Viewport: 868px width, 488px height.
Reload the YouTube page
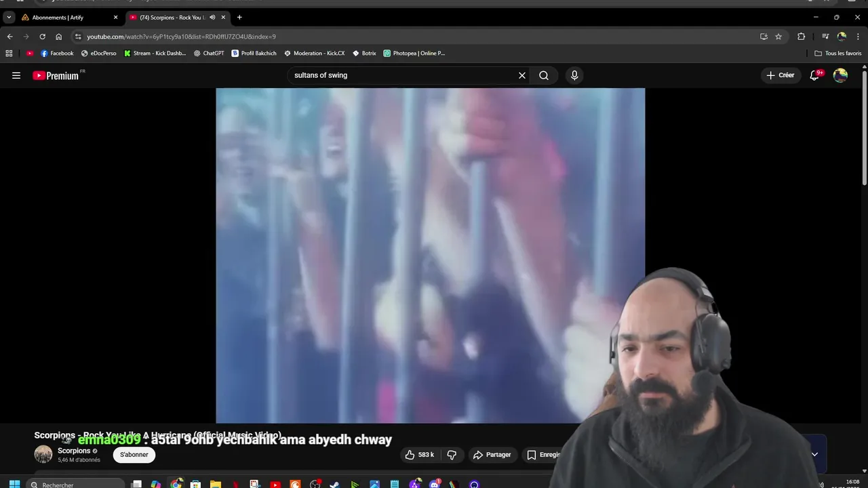pos(42,37)
